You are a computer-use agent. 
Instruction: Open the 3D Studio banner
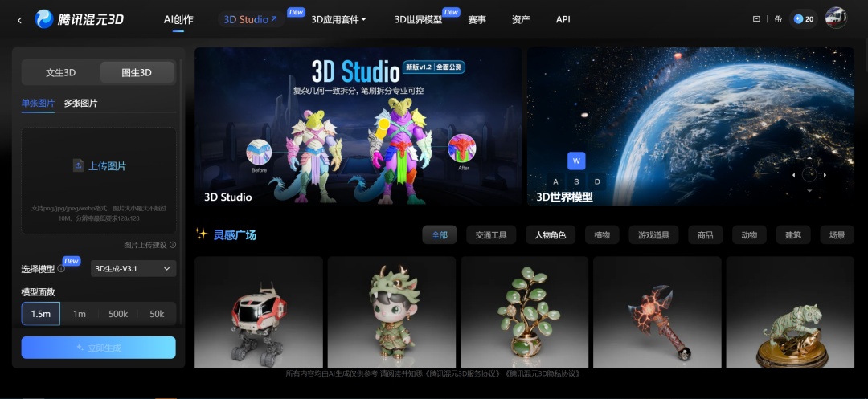pyautogui.click(x=358, y=127)
